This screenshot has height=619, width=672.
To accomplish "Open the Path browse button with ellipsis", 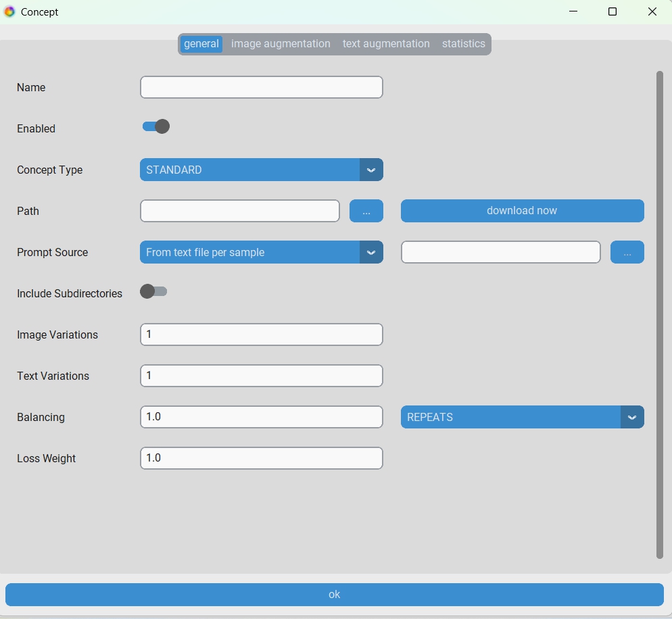I will tap(366, 211).
